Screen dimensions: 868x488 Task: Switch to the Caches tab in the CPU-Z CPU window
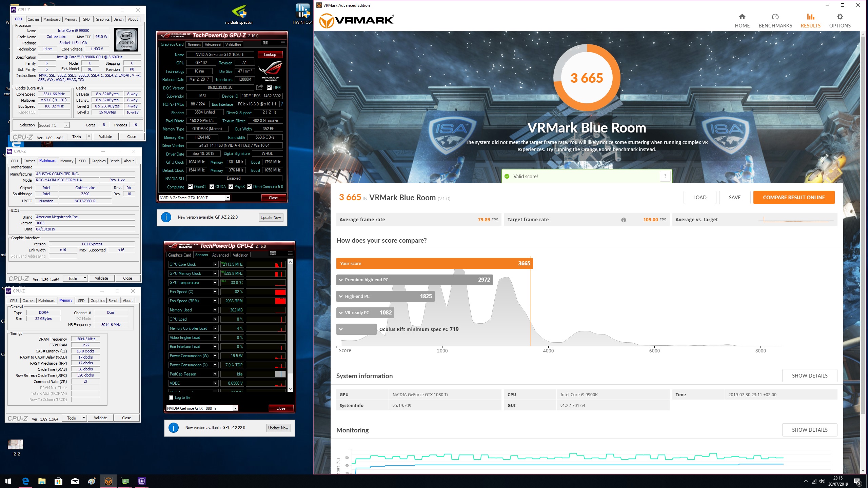(x=33, y=19)
